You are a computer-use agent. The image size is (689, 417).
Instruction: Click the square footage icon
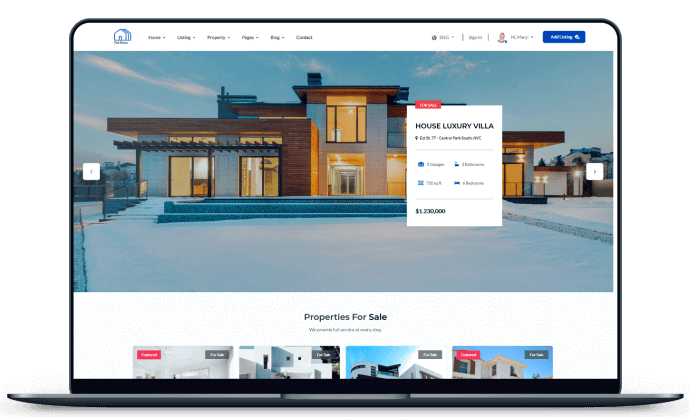[x=420, y=183]
